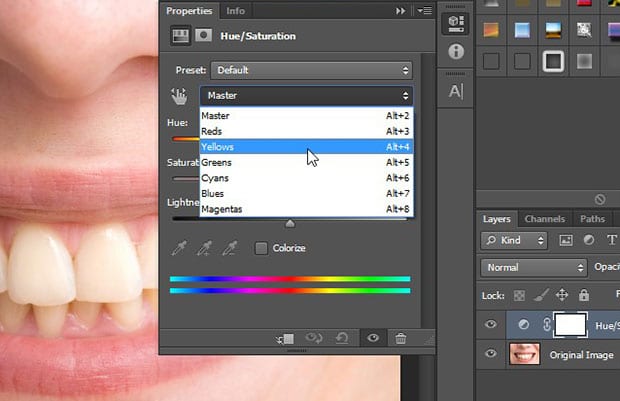Screen dimensions: 620x401
Task: Open the Preset Default dropdown
Action: click(x=312, y=70)
